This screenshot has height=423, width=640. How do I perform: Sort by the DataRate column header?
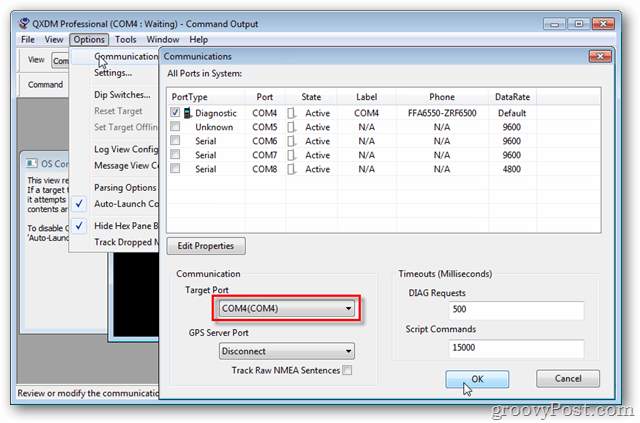[512, 97]
